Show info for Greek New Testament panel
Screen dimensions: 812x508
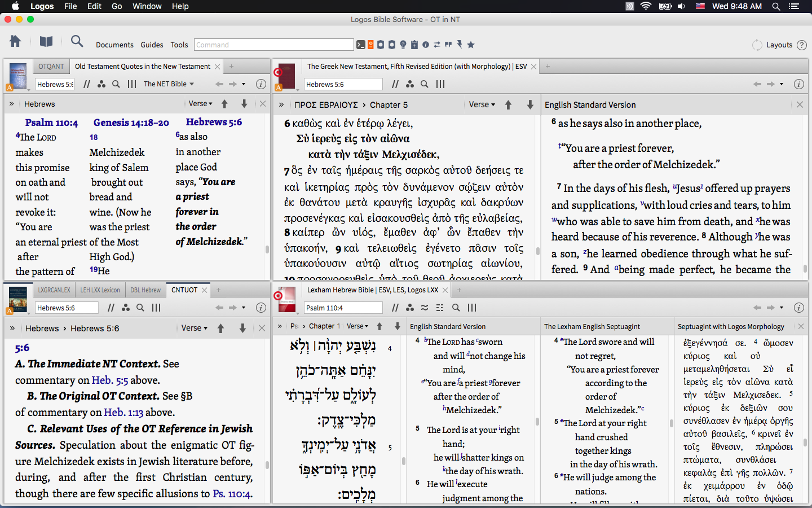[799, 84]
